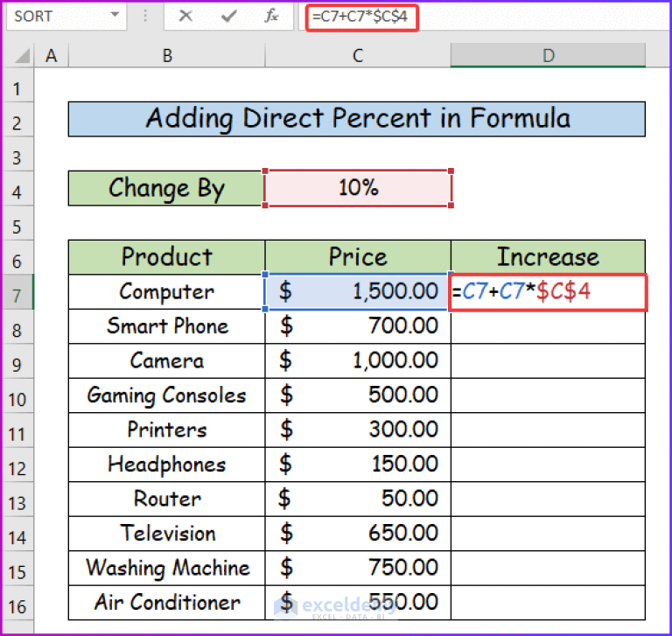This screenshot has width=672, height=636.
Task: Select the 'Printers' product cell
Action: tap(167, 430)
